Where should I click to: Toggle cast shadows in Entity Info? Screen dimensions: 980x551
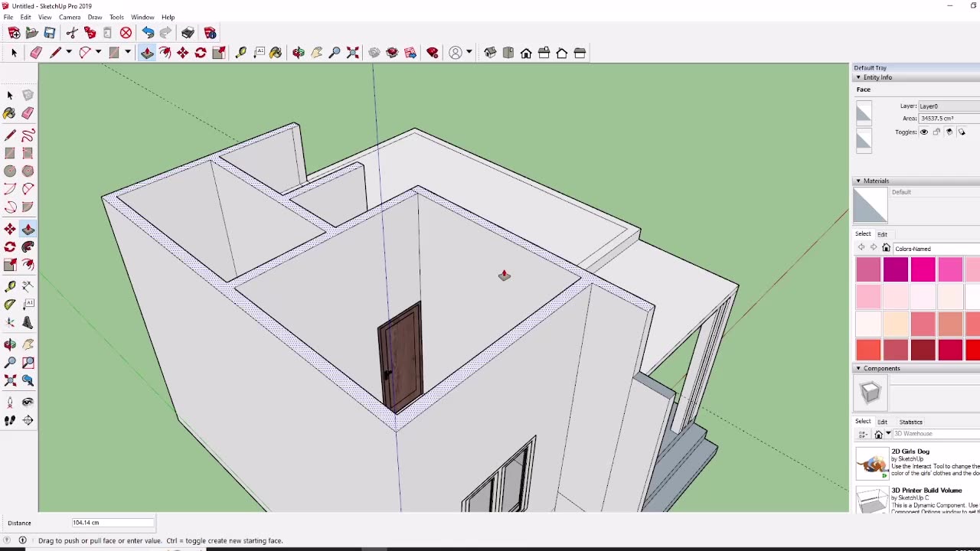pos(962,132)
